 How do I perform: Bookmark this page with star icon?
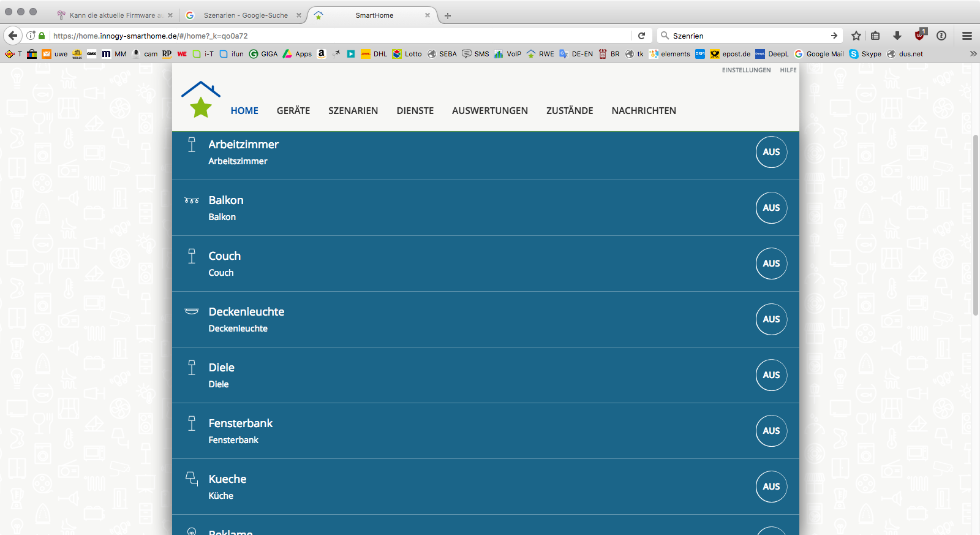856,36
